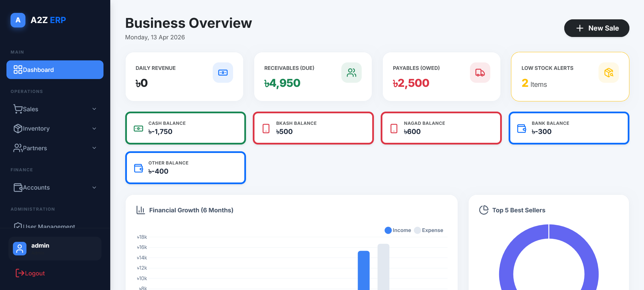Click the payables value '৳2,500'
This screenshot has width=644, height=290.
tap(411, 83)
